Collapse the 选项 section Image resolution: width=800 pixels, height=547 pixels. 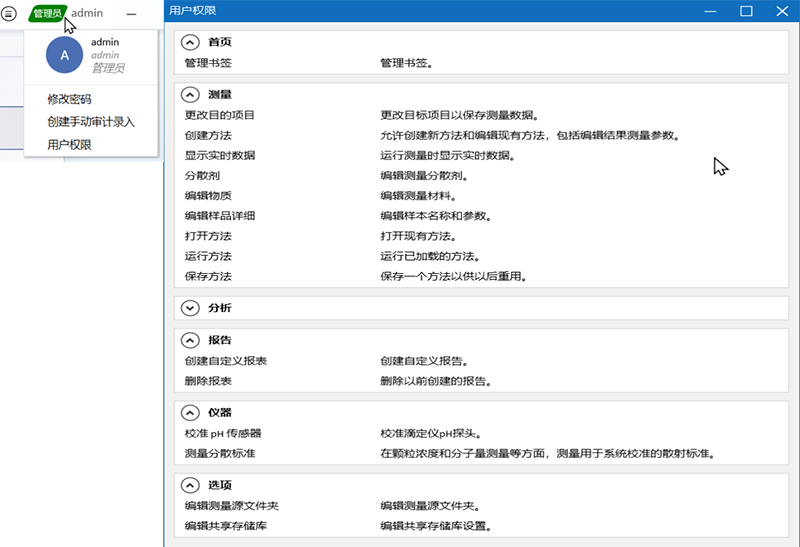point(190,485)
